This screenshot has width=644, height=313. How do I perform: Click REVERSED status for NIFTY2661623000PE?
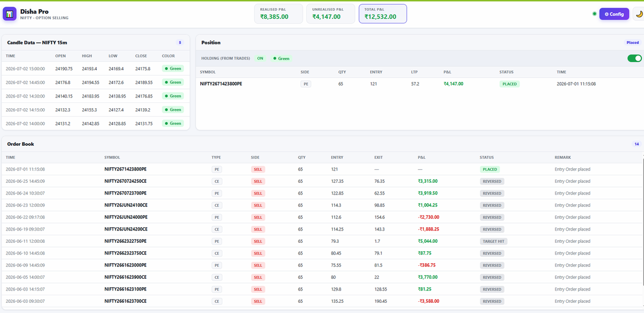click(x=492, y=265)
